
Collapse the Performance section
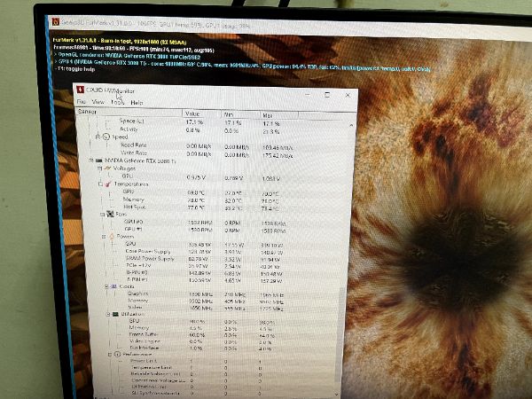[x=110, y=354]
